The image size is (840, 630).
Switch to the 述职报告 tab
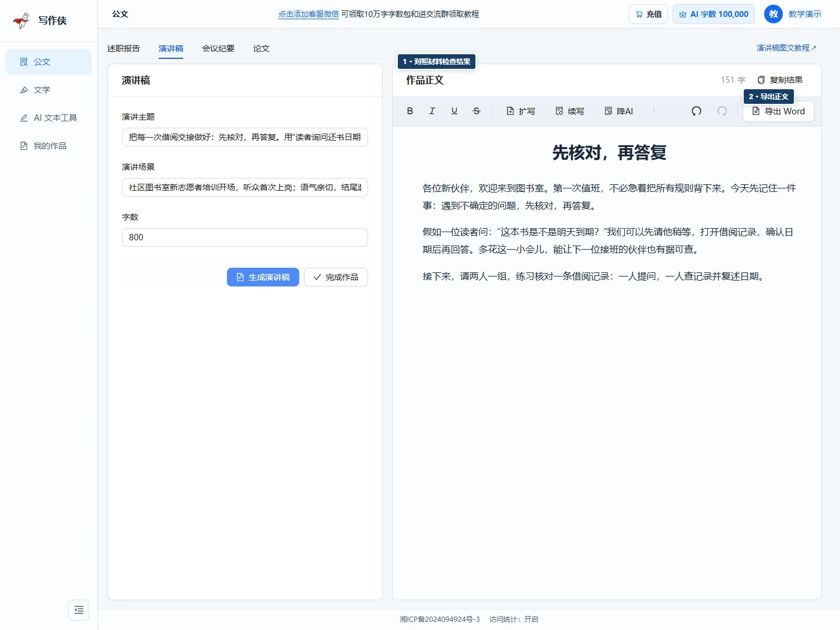124,48
